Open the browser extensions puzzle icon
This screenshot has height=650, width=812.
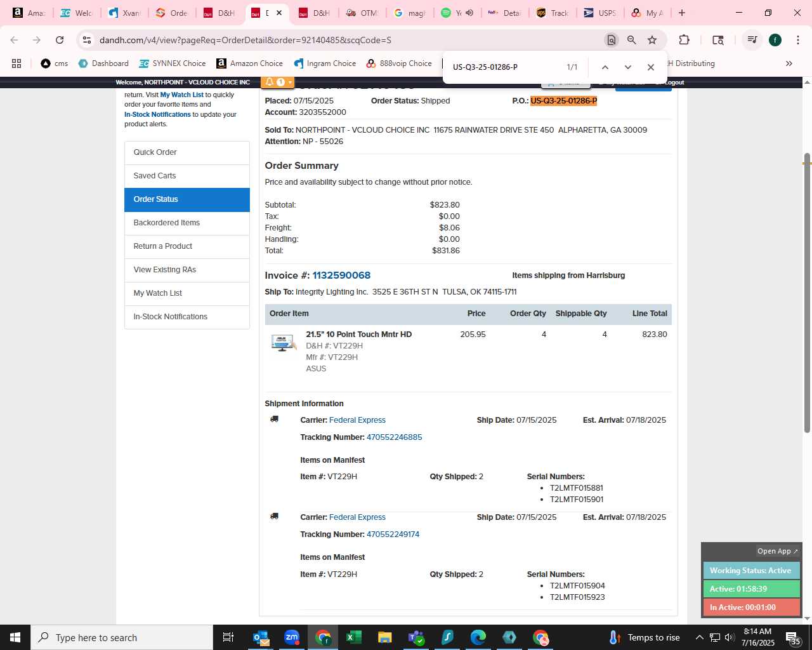click(x=684, y=40)
